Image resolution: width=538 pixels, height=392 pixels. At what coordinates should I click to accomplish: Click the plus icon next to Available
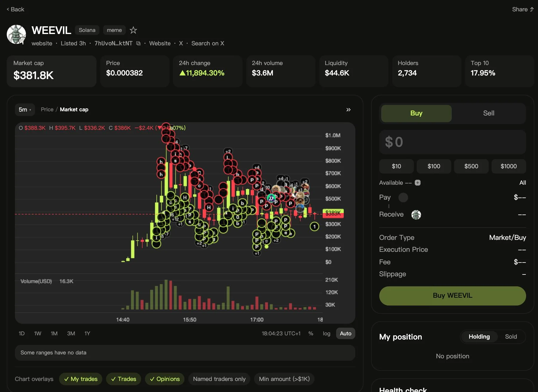[x=418, y=183]
